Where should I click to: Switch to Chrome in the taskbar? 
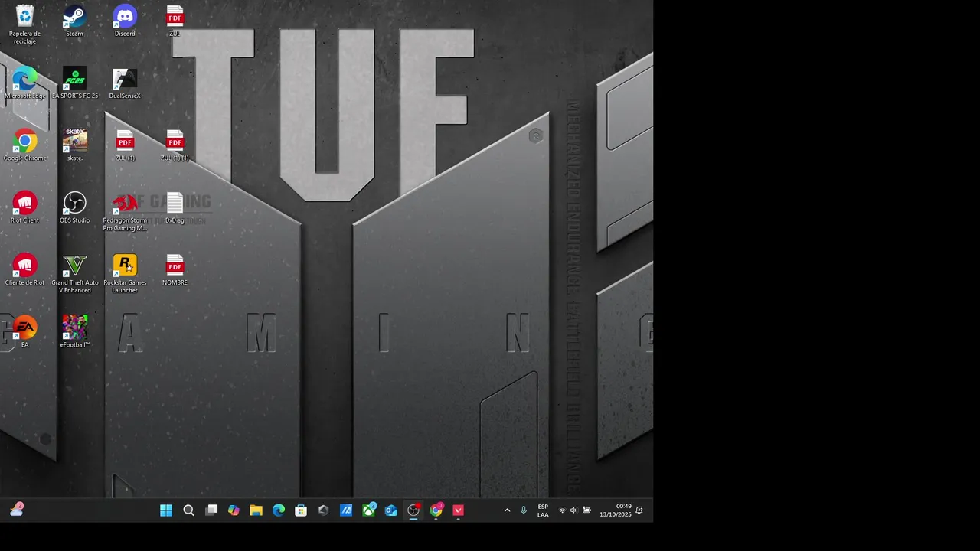coord(436,510)
